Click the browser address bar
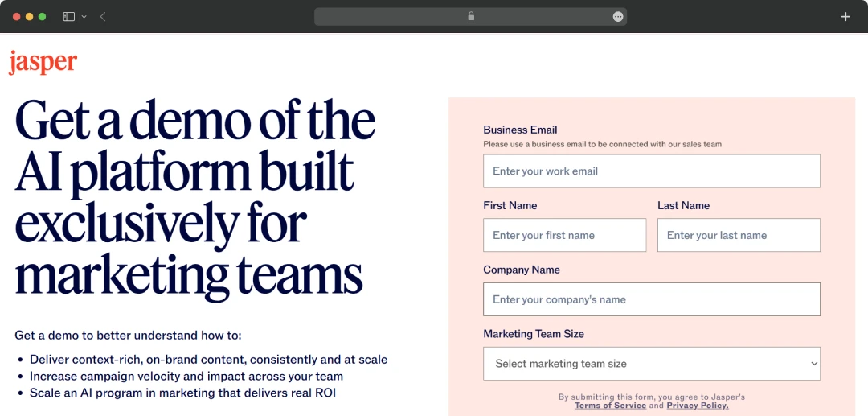The width and height of the screenshot is (868, 416). click(x=470, y=17)
